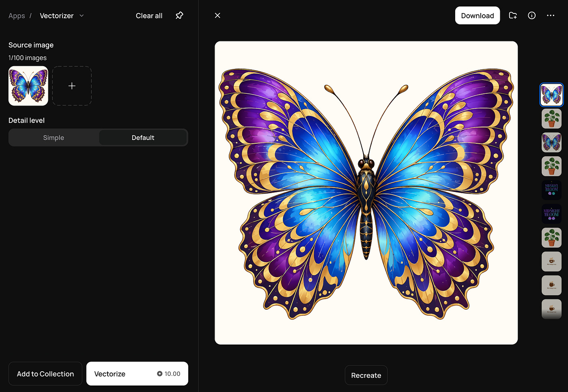The height and width of the screenshot is (392, 568).
Task: Download the vectorized butterfly image
Action: coord(478,15)
